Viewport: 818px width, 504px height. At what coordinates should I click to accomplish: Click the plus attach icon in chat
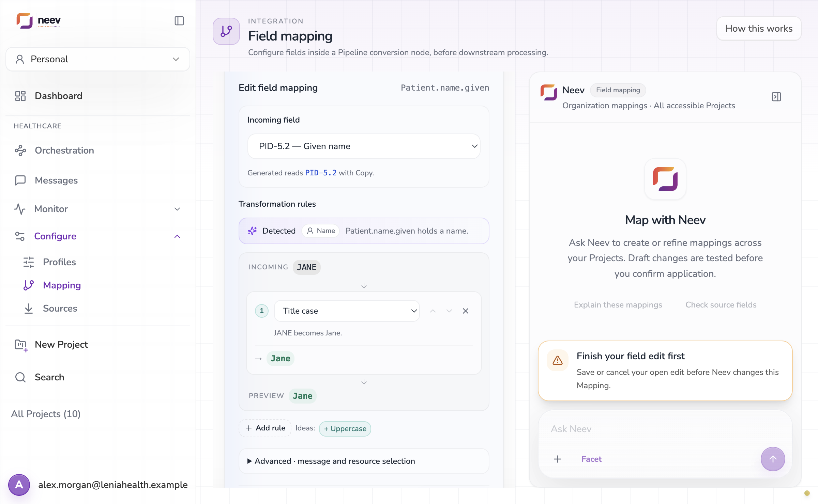click(x=558, y=459)
